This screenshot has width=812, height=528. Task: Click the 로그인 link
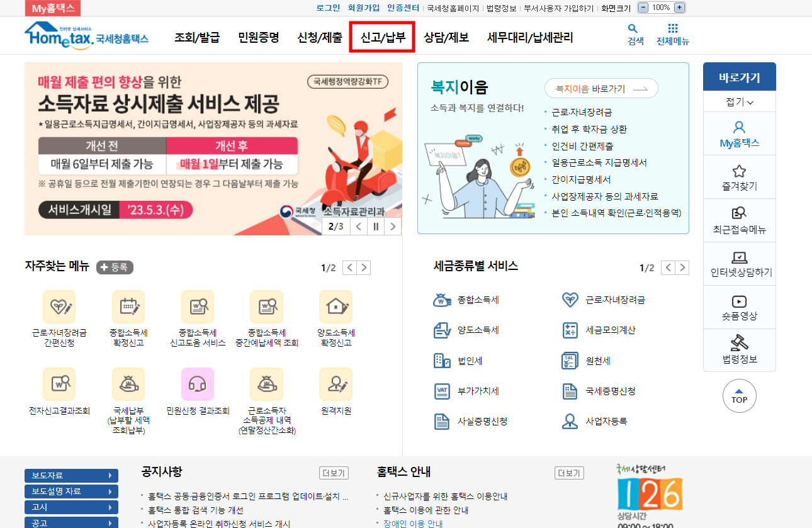point(328,8)
